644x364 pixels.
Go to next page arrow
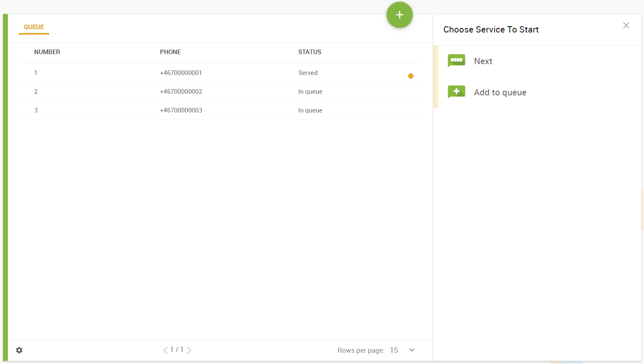pyautogui.click(x=189, y=350)
